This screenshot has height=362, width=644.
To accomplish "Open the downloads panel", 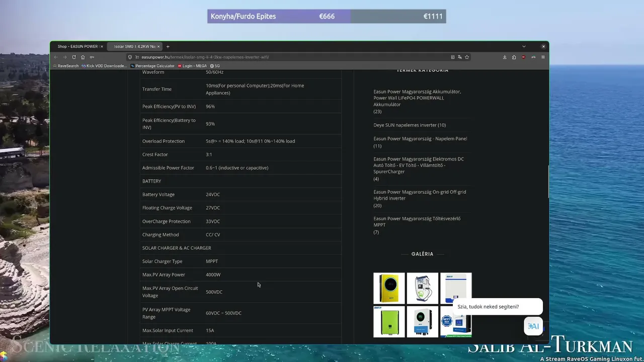I will (x=505, y=57).
